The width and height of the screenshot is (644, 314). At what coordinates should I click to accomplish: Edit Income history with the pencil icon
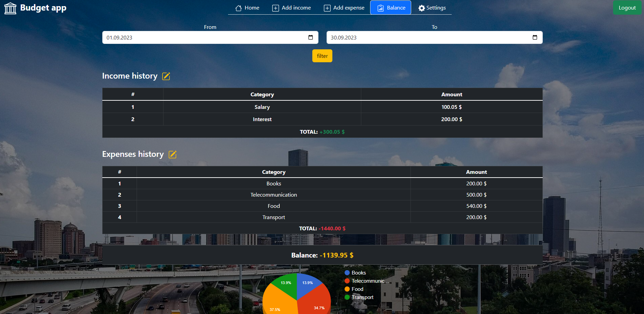(166, 76)
